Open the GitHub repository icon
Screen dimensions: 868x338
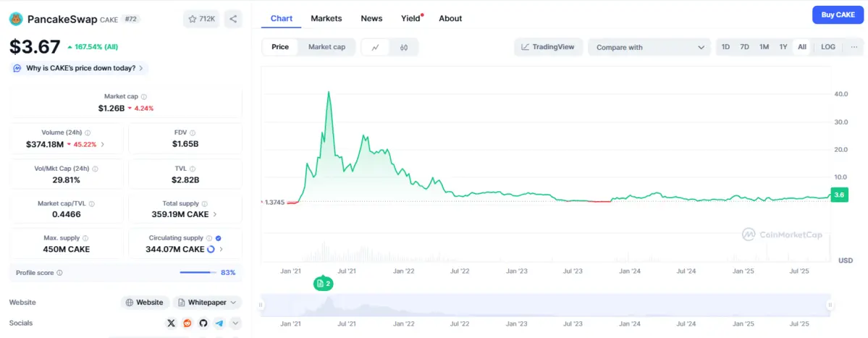(x=203, y=323)
